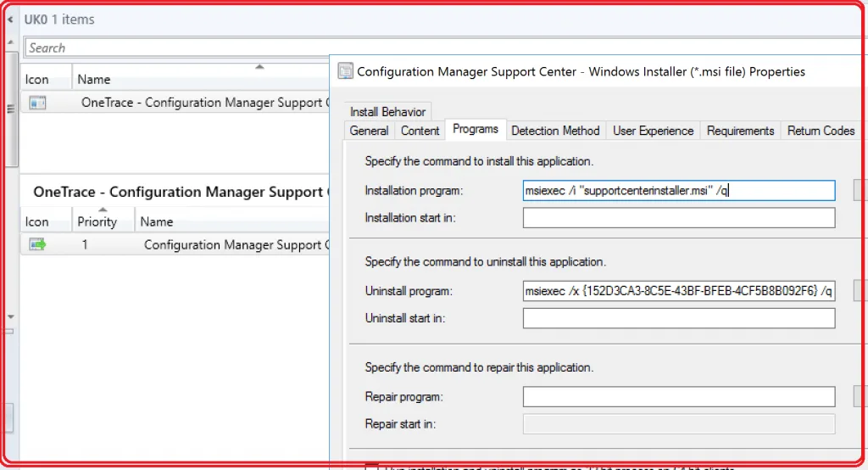Click the Installation start in field
Screen dimensions: 868x470
point(679,218)
